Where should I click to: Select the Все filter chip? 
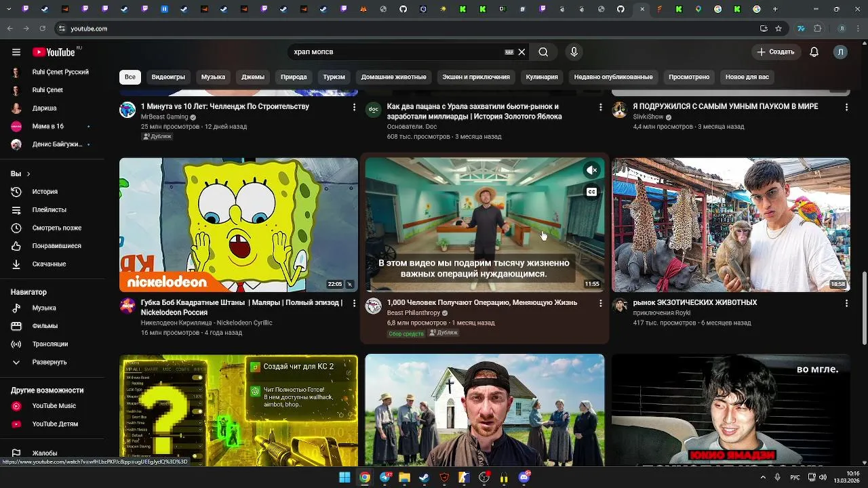click(x=130, y=77)
